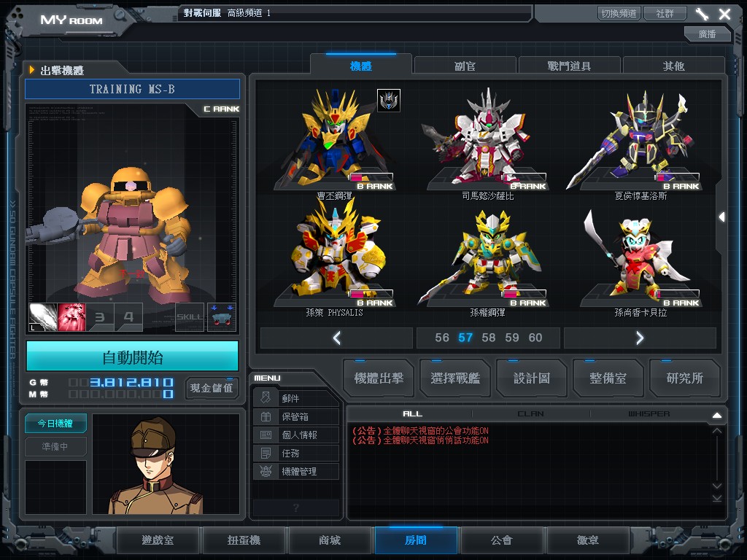Open the 徽章 badge section
Viewport: 747px width, 560px height.
(588, 540)
